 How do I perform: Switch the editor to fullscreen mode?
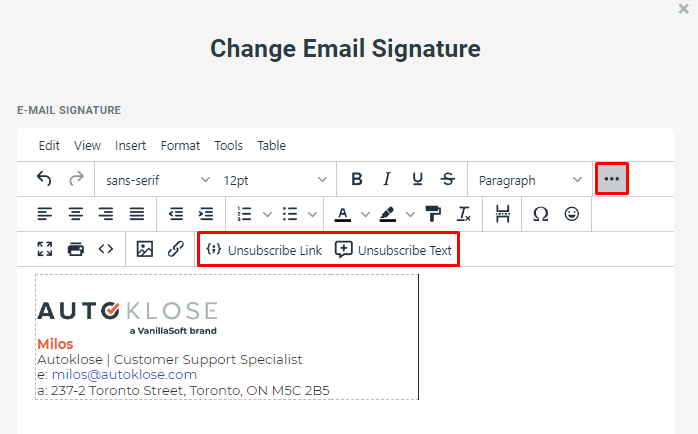click(44, 250)
